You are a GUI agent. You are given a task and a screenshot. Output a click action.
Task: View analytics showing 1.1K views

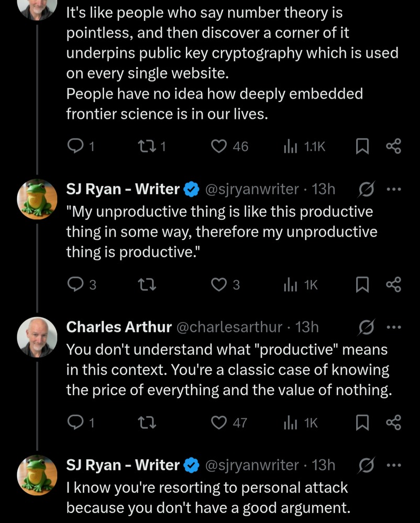pos(290,147)
